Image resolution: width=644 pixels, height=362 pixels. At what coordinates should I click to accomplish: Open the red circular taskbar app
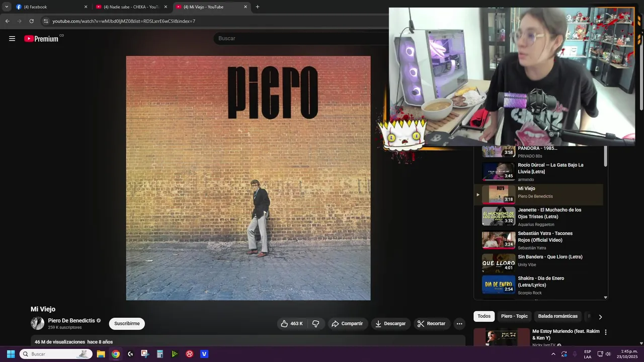coord(190,354)
